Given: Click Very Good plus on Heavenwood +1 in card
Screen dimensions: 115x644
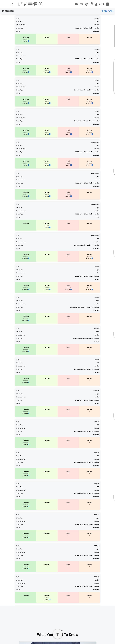Looking at the screenshot, I should click(x=50, y=227).
